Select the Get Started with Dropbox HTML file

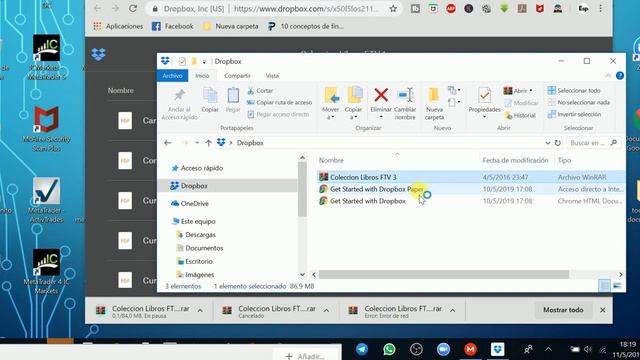471,201
